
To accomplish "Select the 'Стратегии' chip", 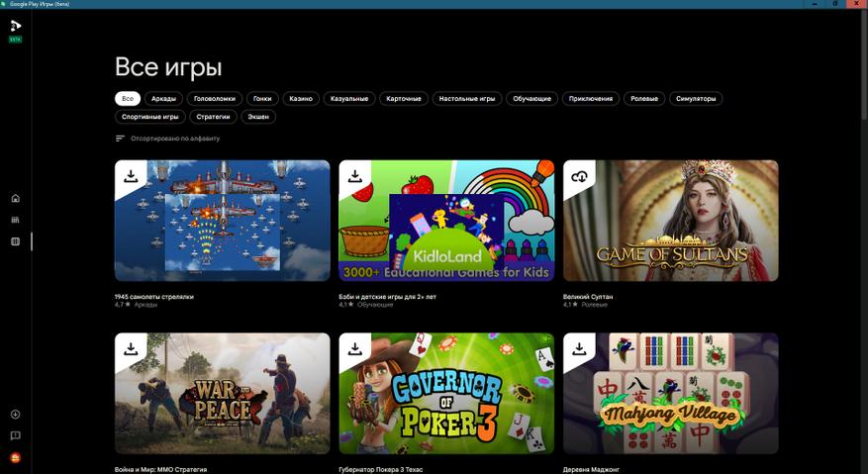I will (x=213, y=117).
